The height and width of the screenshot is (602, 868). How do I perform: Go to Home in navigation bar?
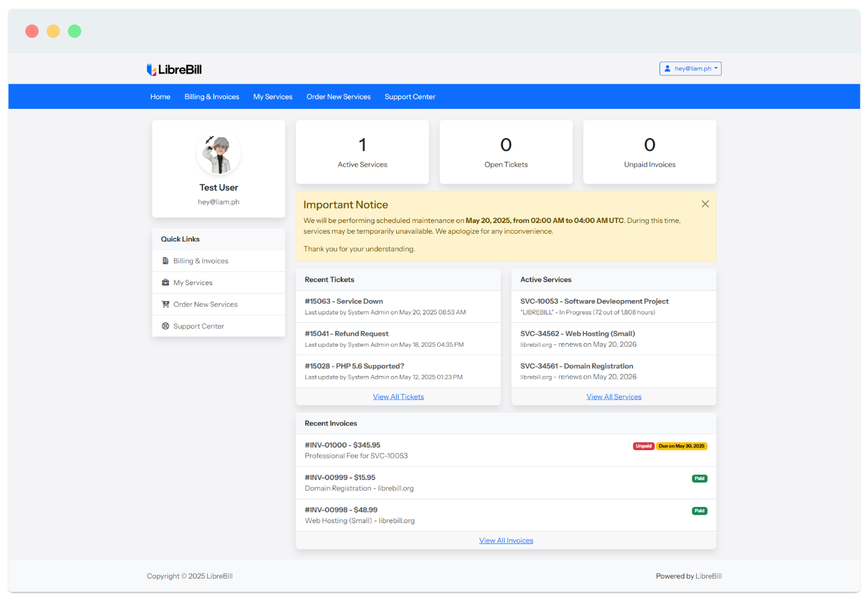160,97
